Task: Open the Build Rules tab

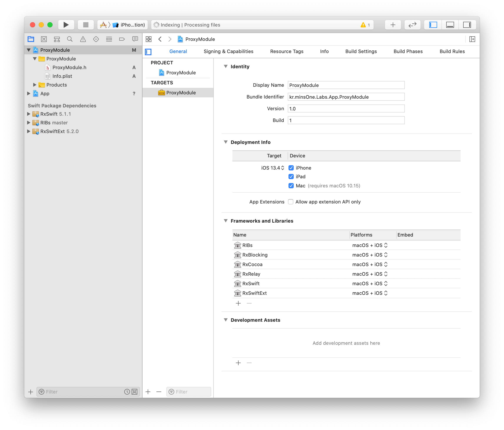Action: 452,51
